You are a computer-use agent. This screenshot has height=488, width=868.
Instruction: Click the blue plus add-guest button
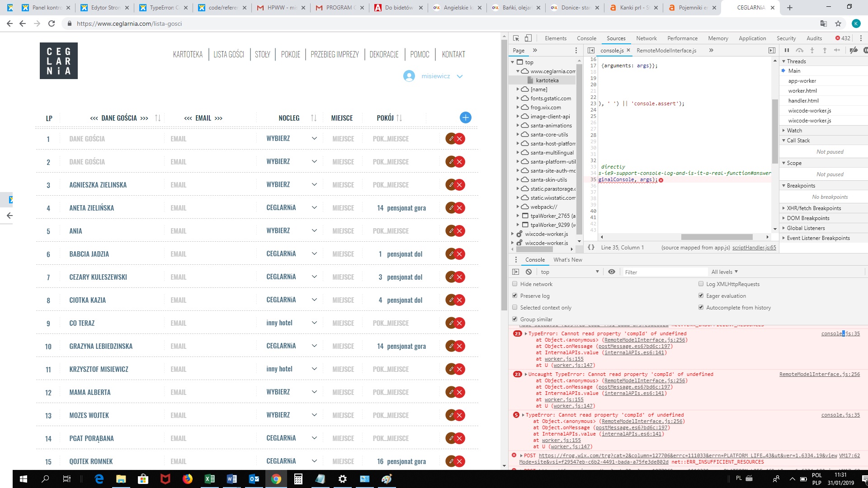click(x=465, y=117)
